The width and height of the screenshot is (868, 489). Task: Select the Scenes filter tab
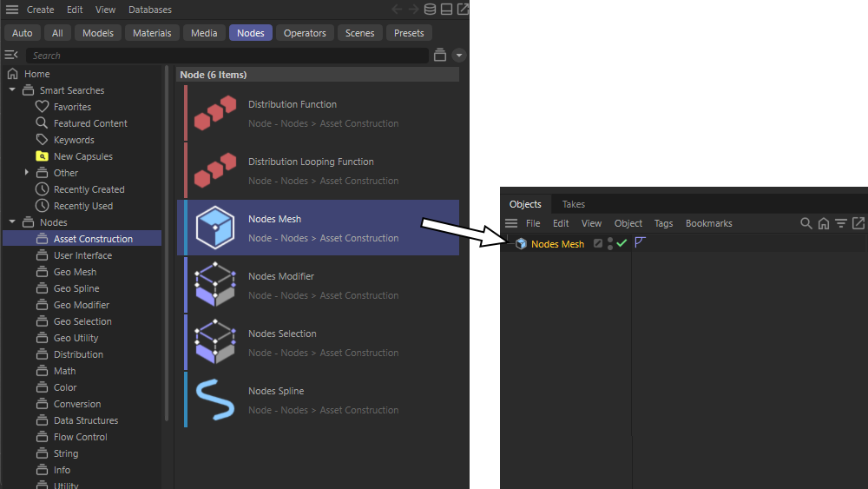click(x=360, y=33)
